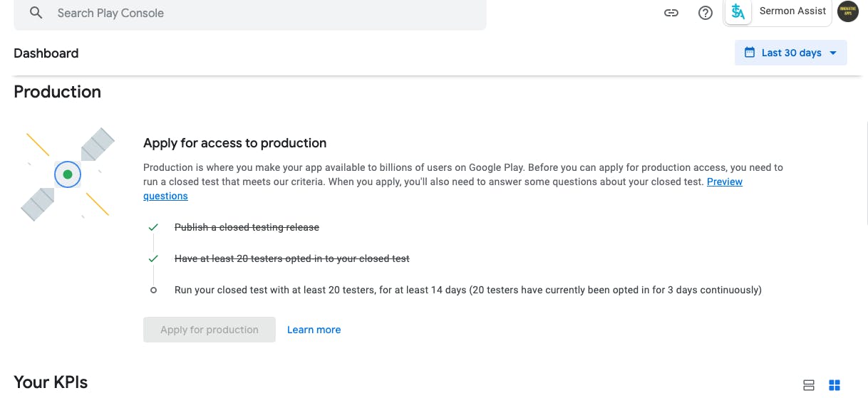Viewport: 868px width, 398px height.
Task: Click the Sermon Assist app logo
Action: point(738,11)
